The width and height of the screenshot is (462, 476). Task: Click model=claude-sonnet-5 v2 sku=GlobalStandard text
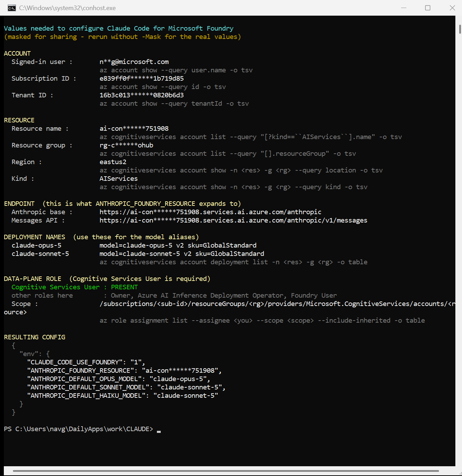click(x=182, y=254)
